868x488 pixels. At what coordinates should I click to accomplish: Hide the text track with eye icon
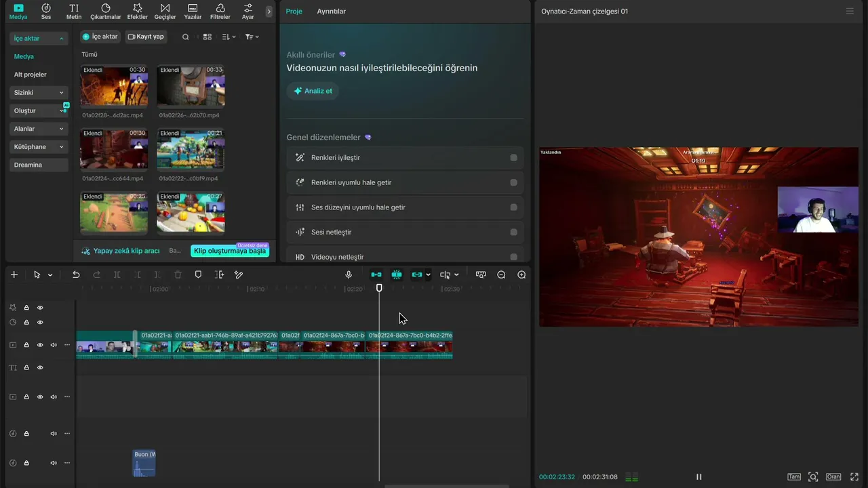(x=40, y=367)
